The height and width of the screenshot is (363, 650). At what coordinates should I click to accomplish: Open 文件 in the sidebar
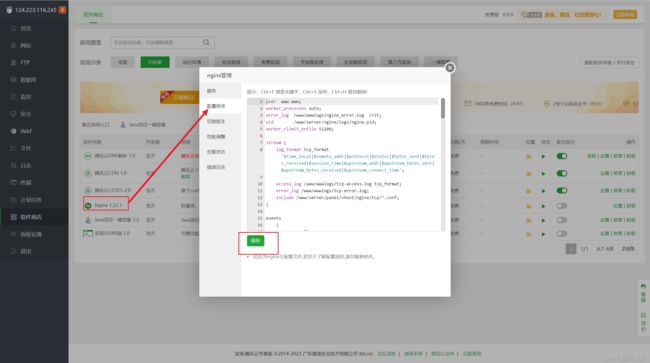tap(26, 148)
